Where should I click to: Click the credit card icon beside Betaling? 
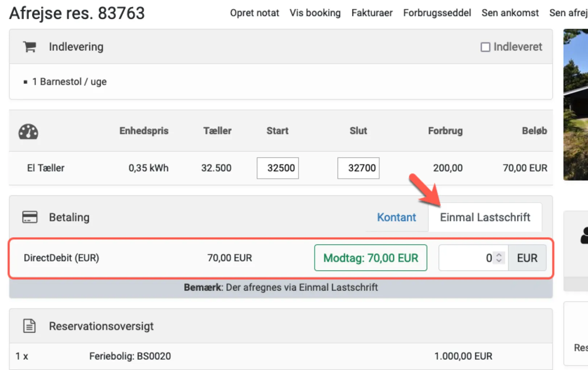point(29,217)
